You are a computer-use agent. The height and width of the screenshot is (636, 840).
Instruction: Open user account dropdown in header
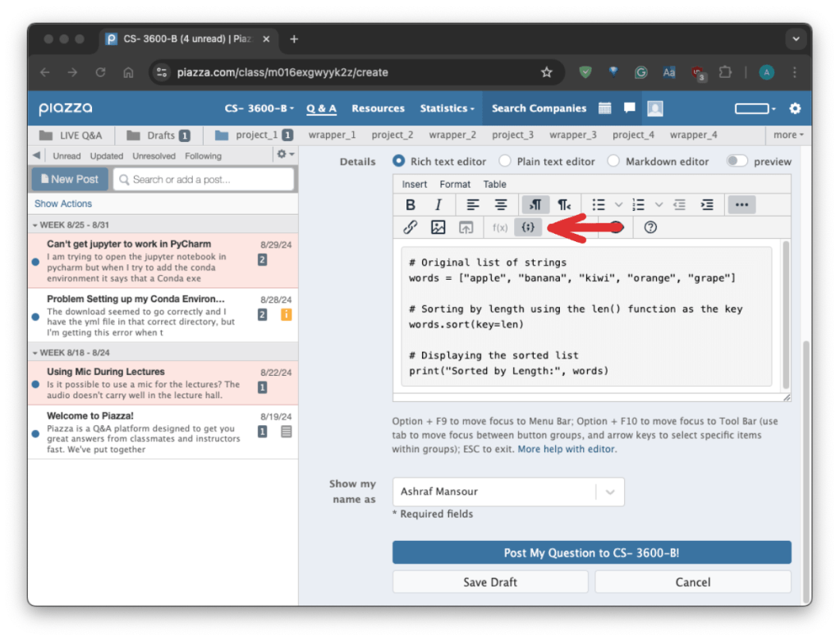pos(755,108)
